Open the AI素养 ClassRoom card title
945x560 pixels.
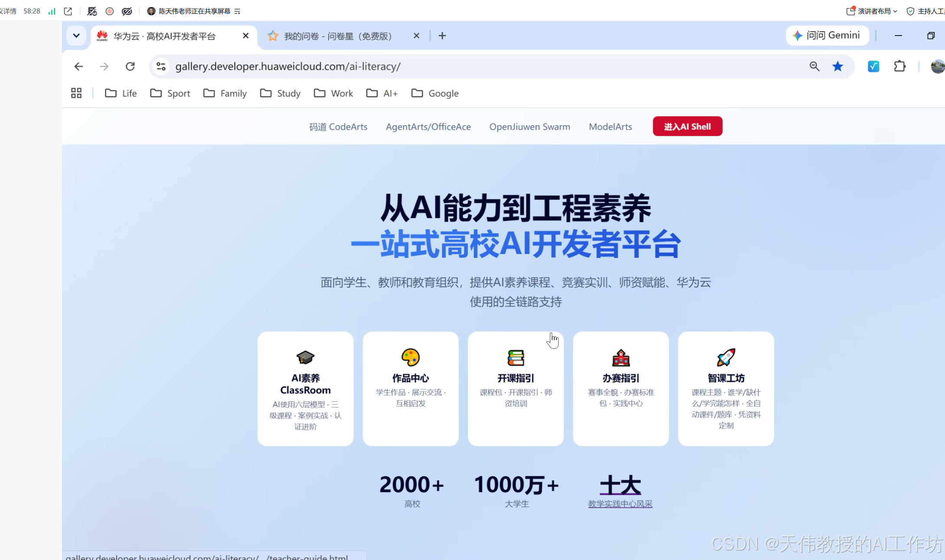click(305, 384)
